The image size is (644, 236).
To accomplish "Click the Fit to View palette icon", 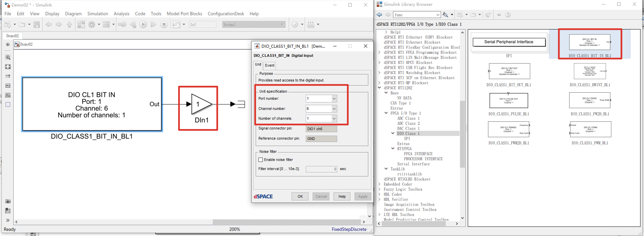I will pos(8,67).
